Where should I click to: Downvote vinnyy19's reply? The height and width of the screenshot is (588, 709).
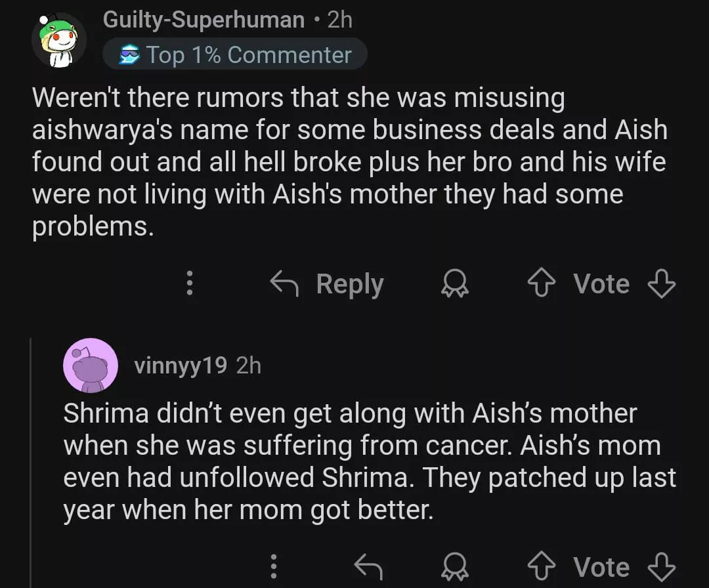661,567
